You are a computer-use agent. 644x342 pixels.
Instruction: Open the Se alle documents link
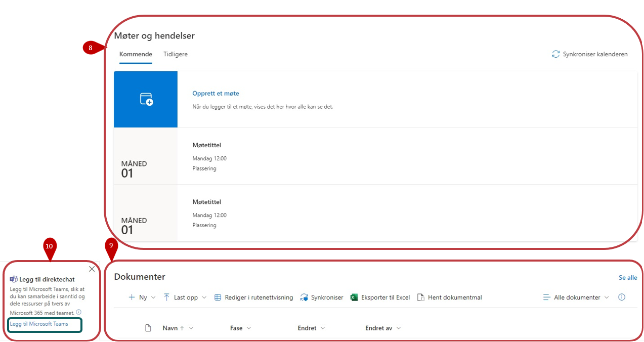[x=627, y=278]
